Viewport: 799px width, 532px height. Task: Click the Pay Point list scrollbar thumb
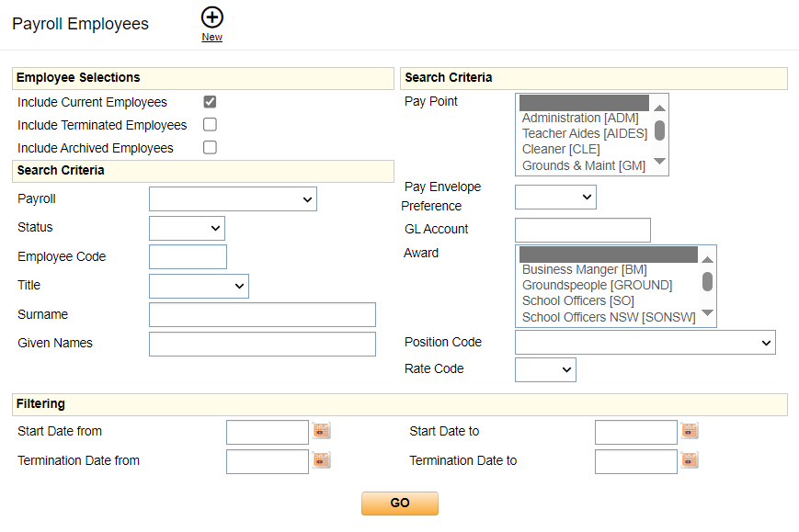pos(659,130)
